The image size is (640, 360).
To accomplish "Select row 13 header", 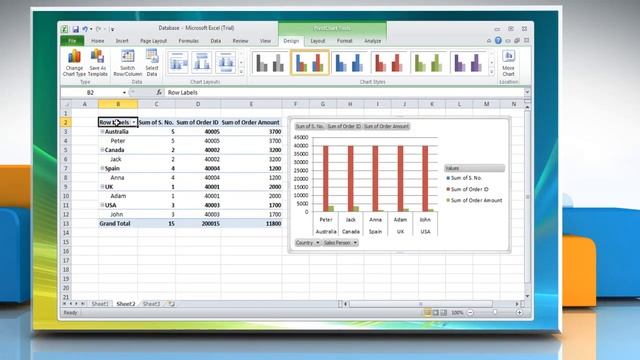I will point(66,224).
